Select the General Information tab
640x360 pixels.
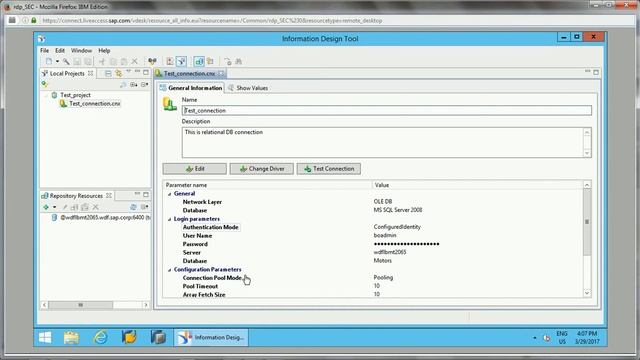pyautogui.click(x=191, y=88)
